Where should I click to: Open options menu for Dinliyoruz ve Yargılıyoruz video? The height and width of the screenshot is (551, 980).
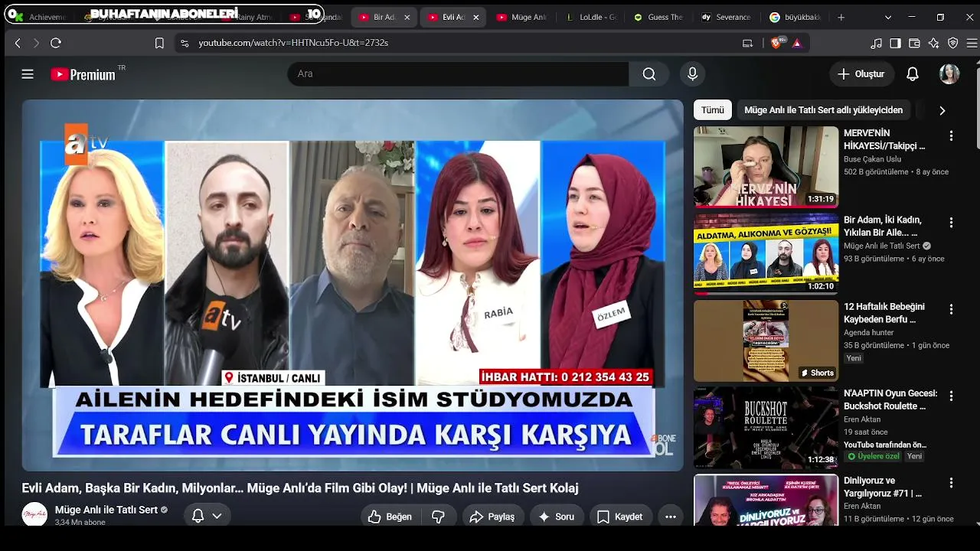click(x=951, y=484)
